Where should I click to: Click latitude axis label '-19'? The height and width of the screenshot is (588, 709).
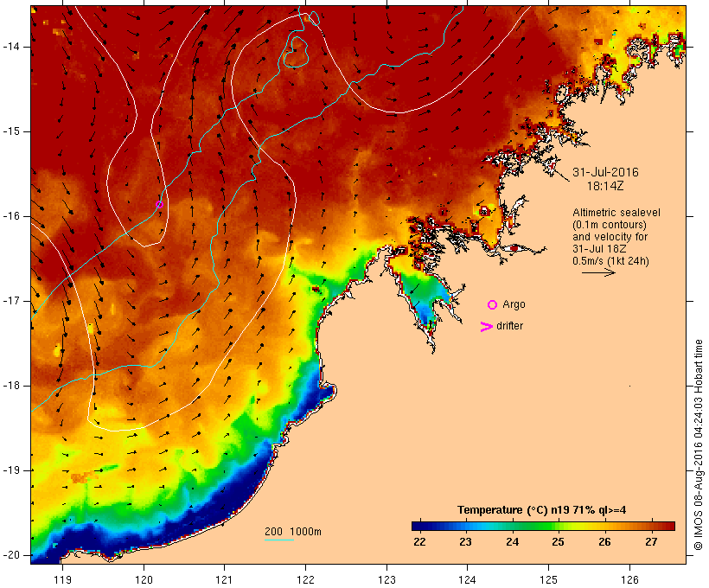click(11, 470)
